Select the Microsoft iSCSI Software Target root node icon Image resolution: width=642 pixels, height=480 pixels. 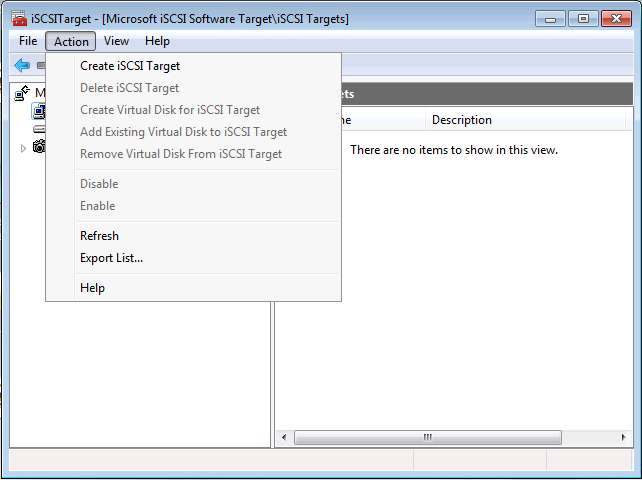tap(22, 93)
